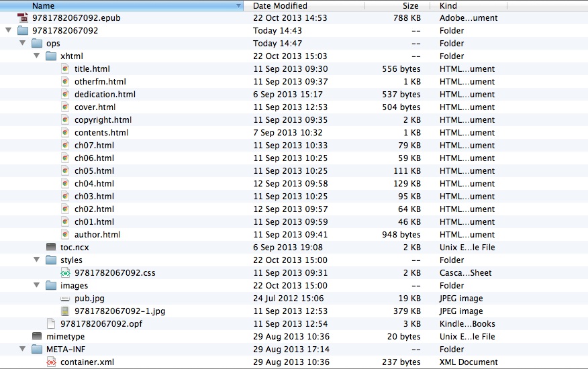Click the ch02.html file icon
The width and height of the screenshot is (588, 369).
65,209
